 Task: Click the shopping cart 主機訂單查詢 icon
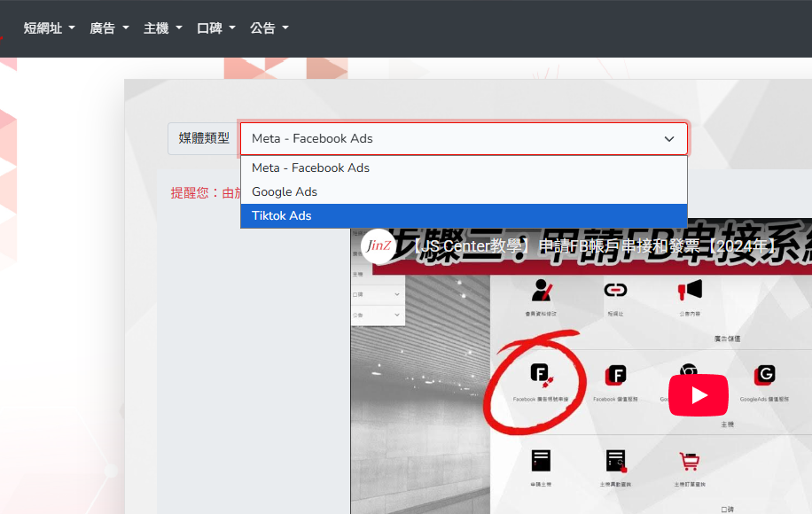(689, 462)
